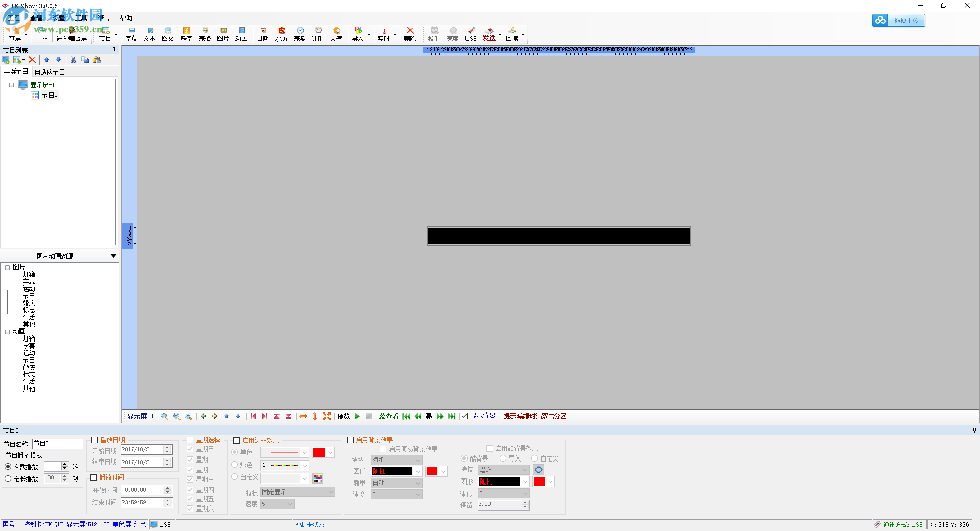Delete the selected program in 节目列表
This screenshot has width=980, height=531.
32,60
